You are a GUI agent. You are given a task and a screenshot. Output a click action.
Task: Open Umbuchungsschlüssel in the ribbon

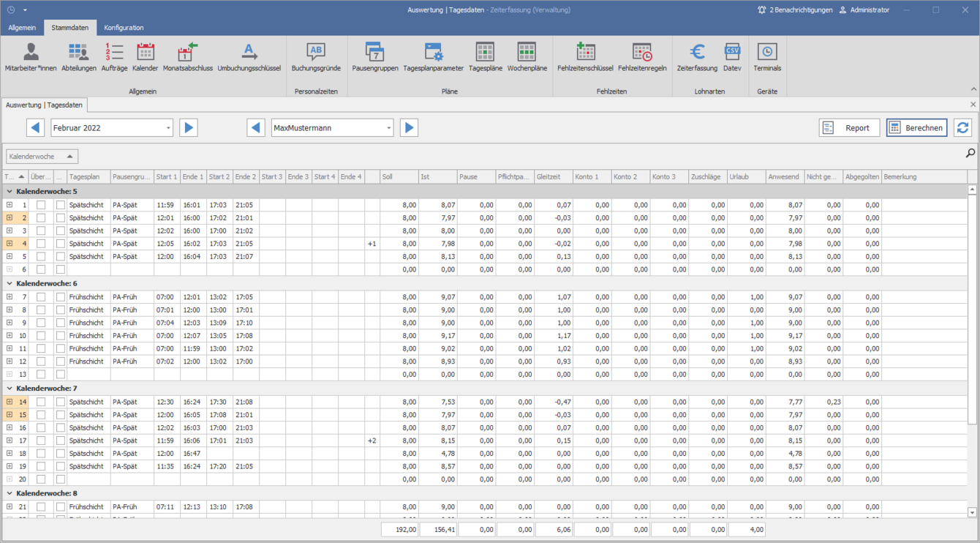click(249, 57)
